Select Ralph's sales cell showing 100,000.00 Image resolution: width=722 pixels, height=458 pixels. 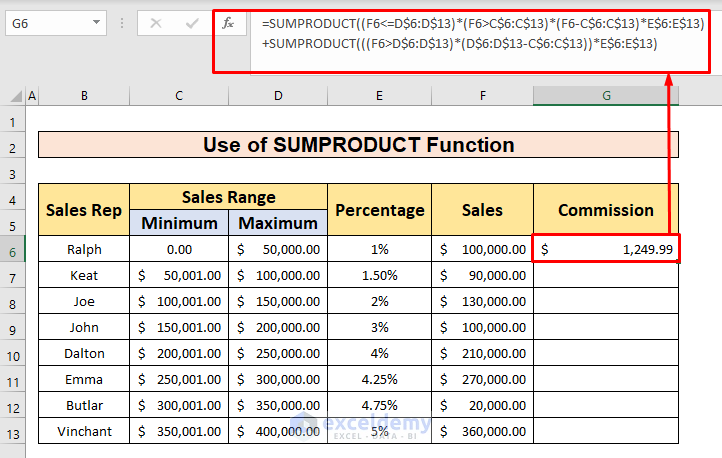tap(482, 250)
